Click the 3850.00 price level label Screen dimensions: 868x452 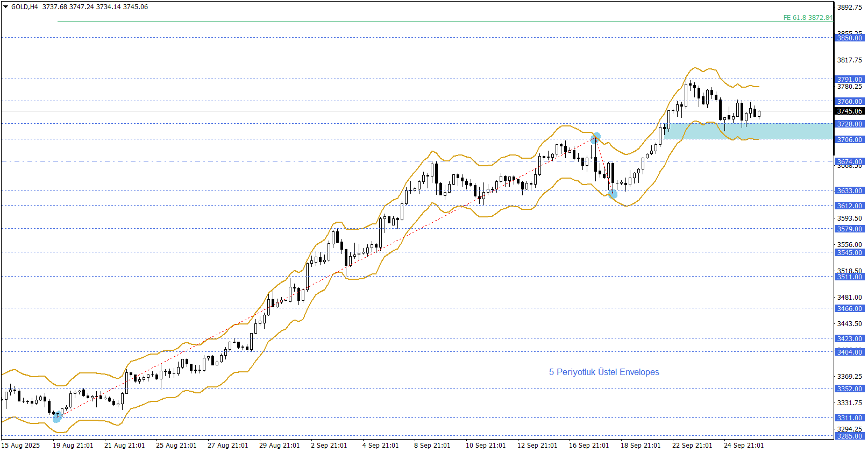tap(850, 38)
